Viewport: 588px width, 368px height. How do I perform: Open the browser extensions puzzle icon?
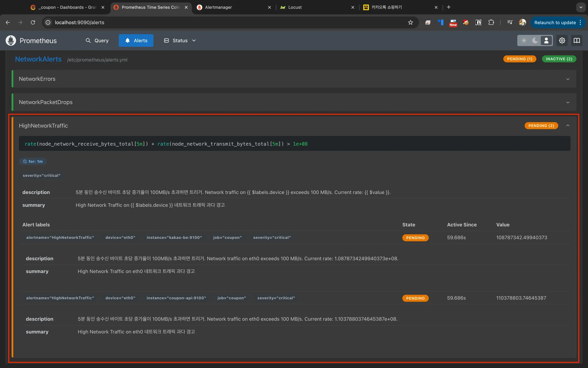[x=491, y=22]
